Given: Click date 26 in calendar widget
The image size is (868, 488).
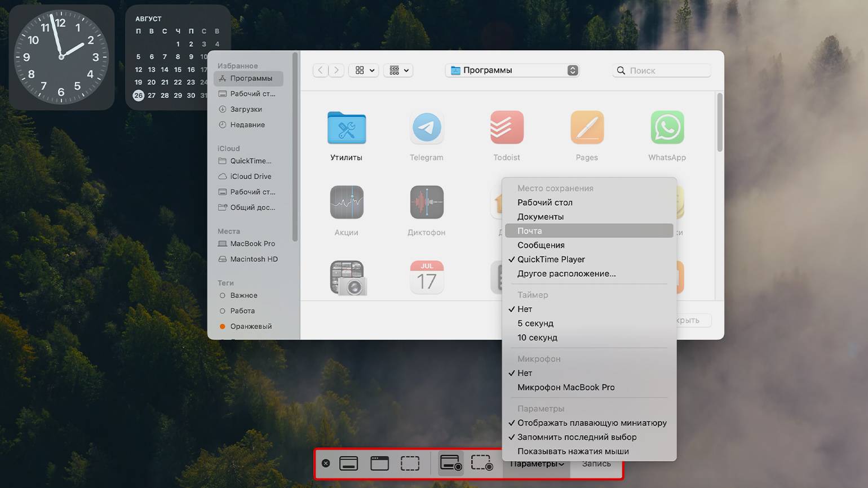Looking at the screenshot, I should (x=139, y=95).
